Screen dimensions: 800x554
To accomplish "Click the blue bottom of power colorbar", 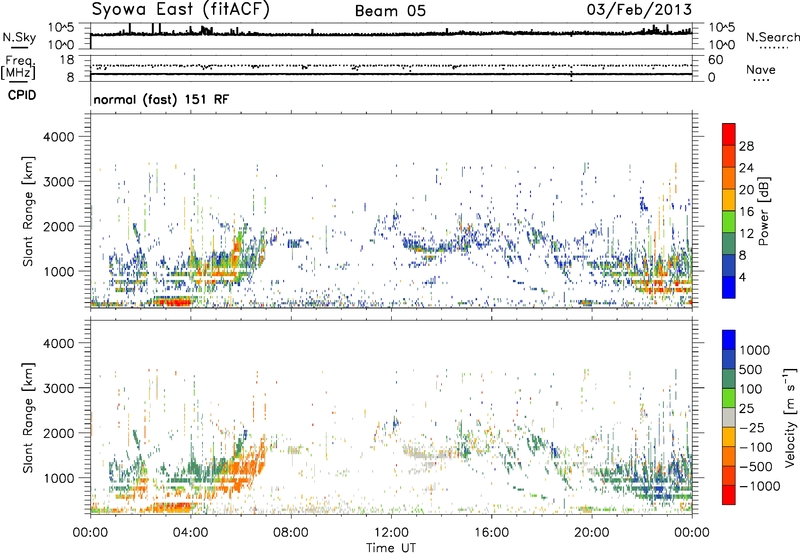I will (x=729, y=287).
